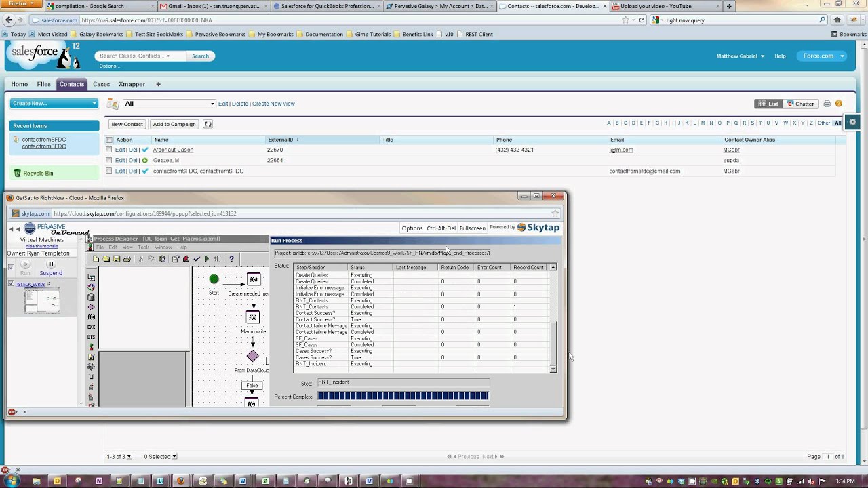The height and width of the screenshot is (488, 868).
Task: Switch to List view toggle
Action: (769, 104)
